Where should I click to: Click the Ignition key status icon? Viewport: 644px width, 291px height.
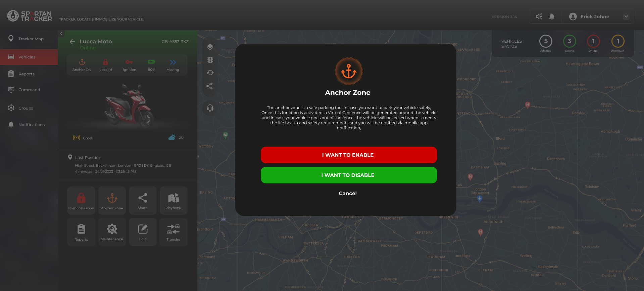(x=129, y=62)
